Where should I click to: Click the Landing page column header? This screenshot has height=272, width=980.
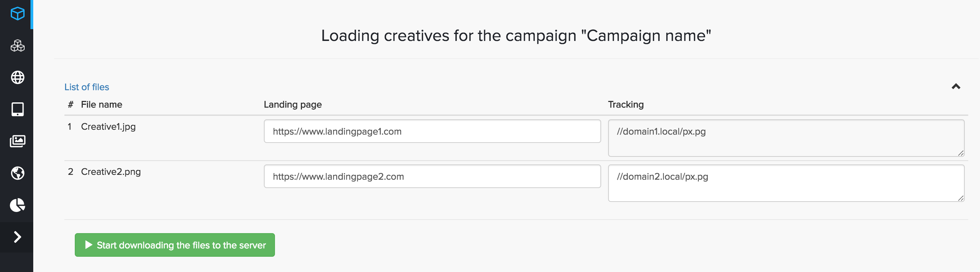[293, 105]
